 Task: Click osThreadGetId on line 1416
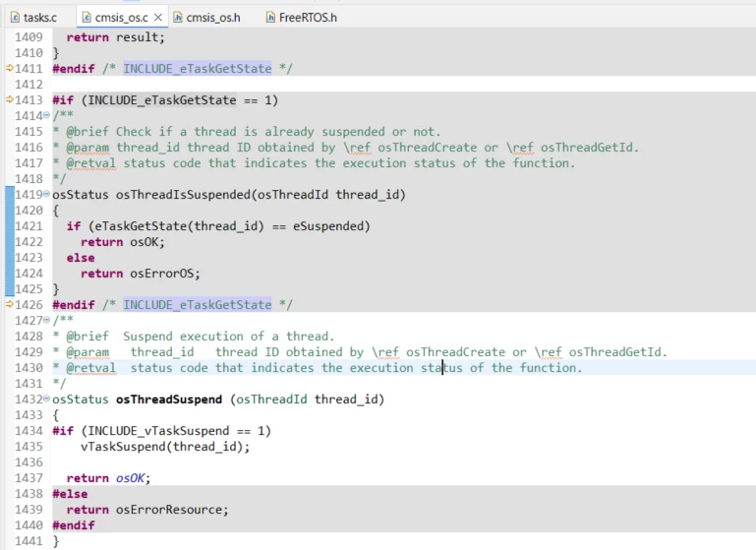586,148
